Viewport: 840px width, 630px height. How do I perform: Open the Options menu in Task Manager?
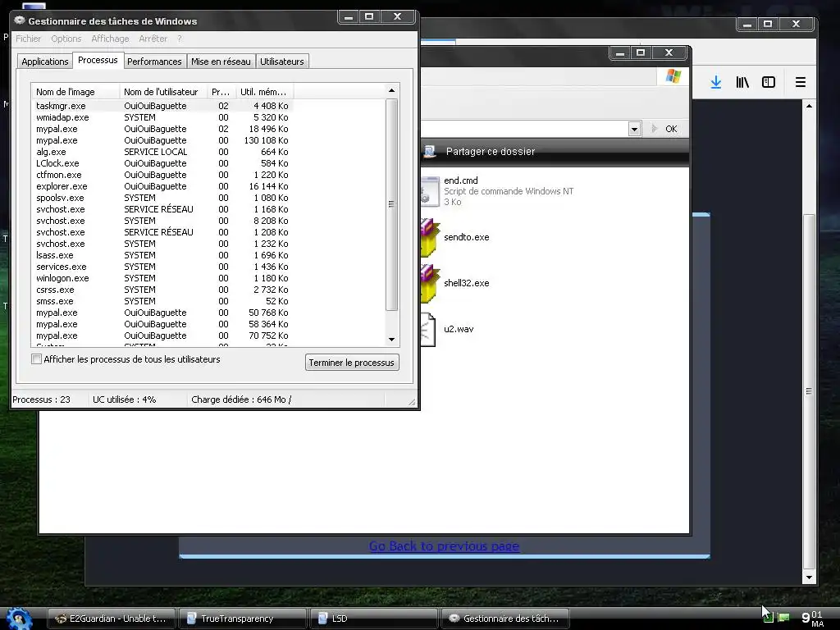tap(66, 39)
